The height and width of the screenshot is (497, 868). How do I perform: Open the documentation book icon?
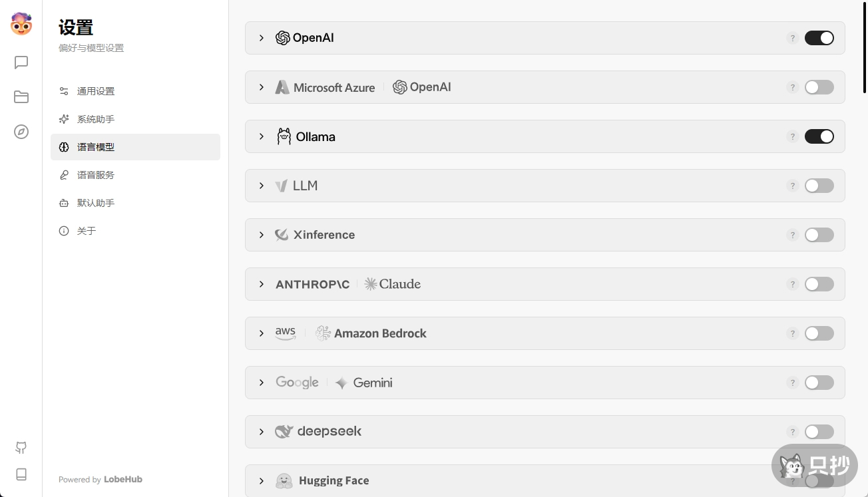pos(21,474)
